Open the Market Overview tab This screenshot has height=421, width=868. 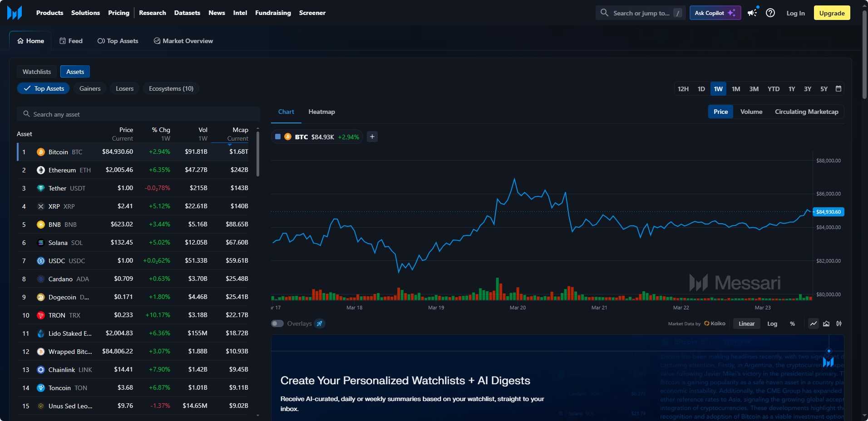tap(183, 41)
